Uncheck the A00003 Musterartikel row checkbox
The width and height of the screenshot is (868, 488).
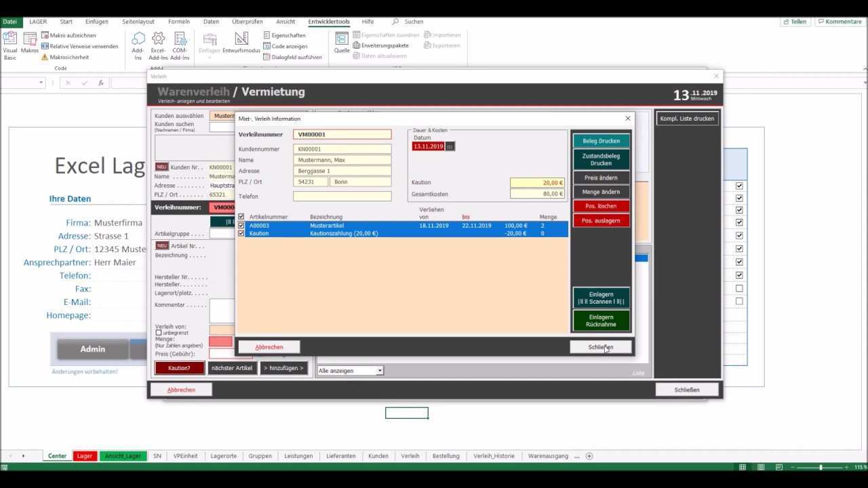[241, 226]
